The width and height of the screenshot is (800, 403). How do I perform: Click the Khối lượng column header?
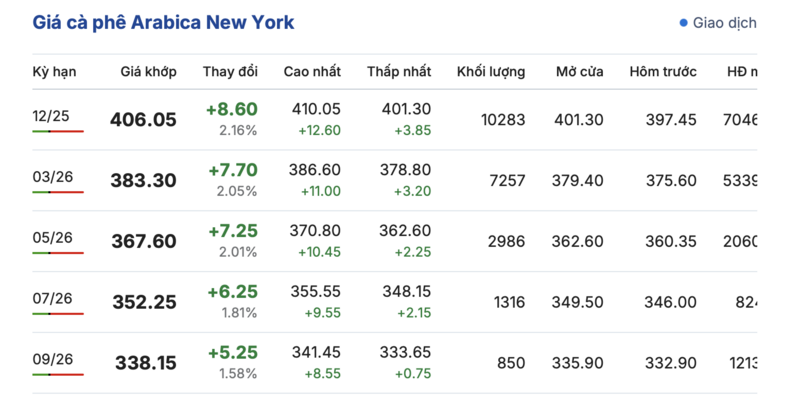491,72
